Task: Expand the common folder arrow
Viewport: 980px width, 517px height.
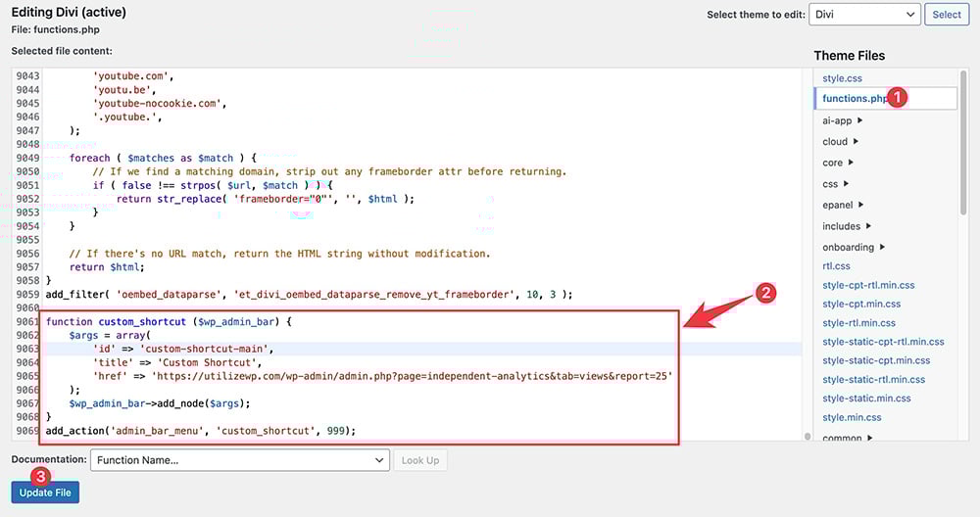Action: pyautogui.click(x=869, y=438)
